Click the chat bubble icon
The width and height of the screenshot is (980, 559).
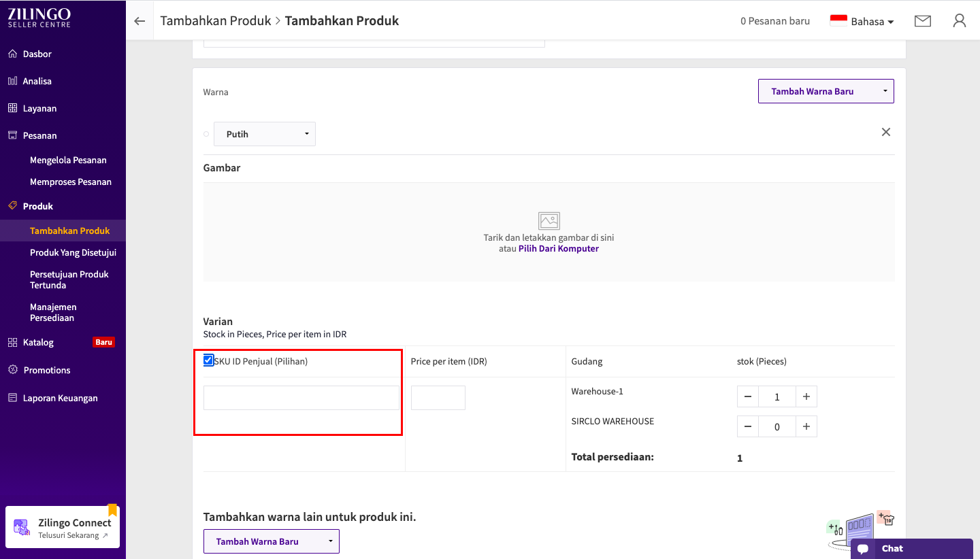pyautogui.click(x=863, y=549)
